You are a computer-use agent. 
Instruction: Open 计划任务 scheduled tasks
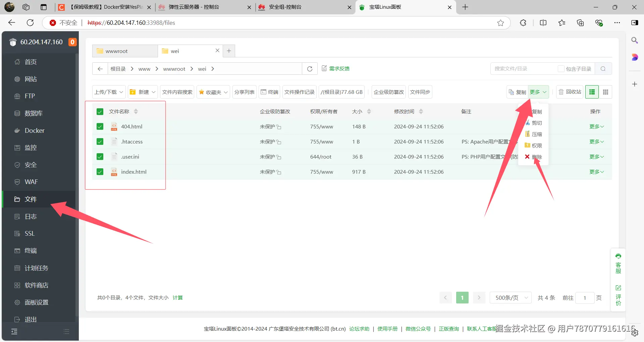point(36,268)
